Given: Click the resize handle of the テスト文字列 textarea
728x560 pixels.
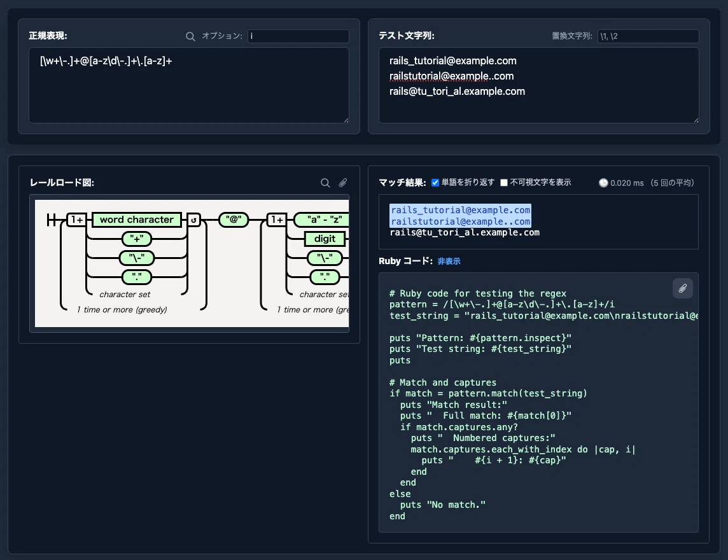Looking at the screenshot, I should [x=696, y=120].
